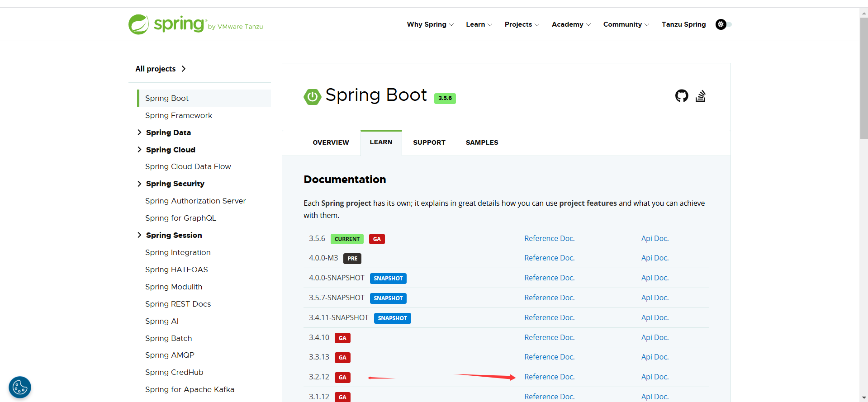
Task: Open Reference Doc. for 3.5.6
Action: point(549,238)
